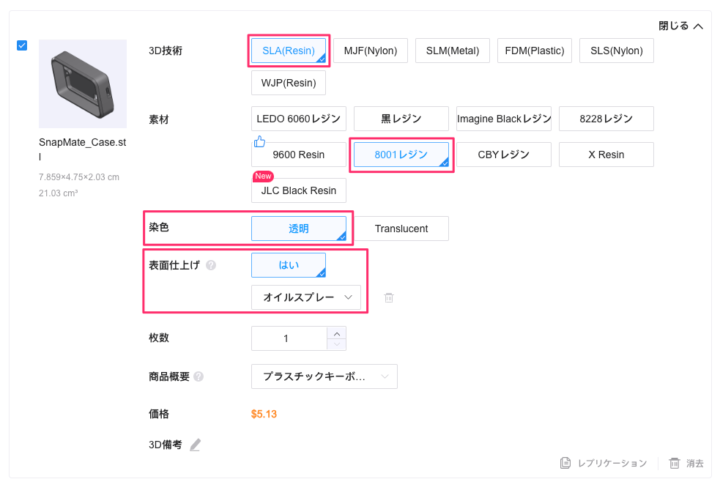The width and height of the screenshot is (720, 490).
Task: Click the はい surface finish button
Action: (288, 265)
